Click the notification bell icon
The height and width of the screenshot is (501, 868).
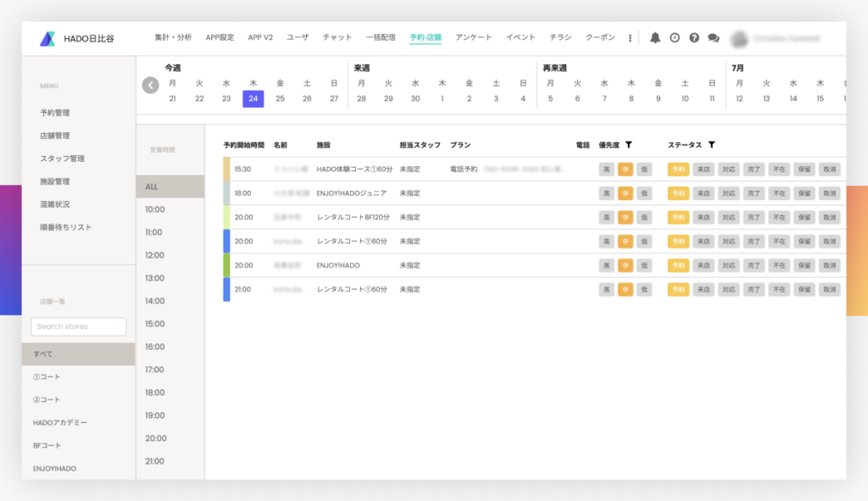click(x=654, y=38)
